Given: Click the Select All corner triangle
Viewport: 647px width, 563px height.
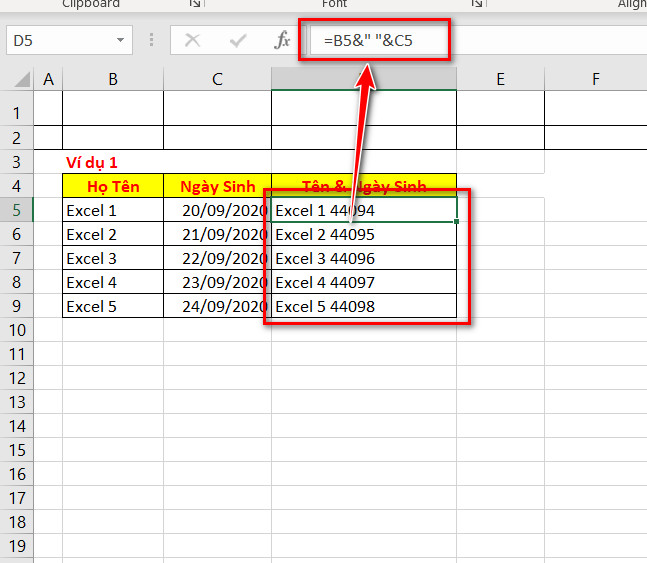Looking at the screenshot, I should point(22,79).
